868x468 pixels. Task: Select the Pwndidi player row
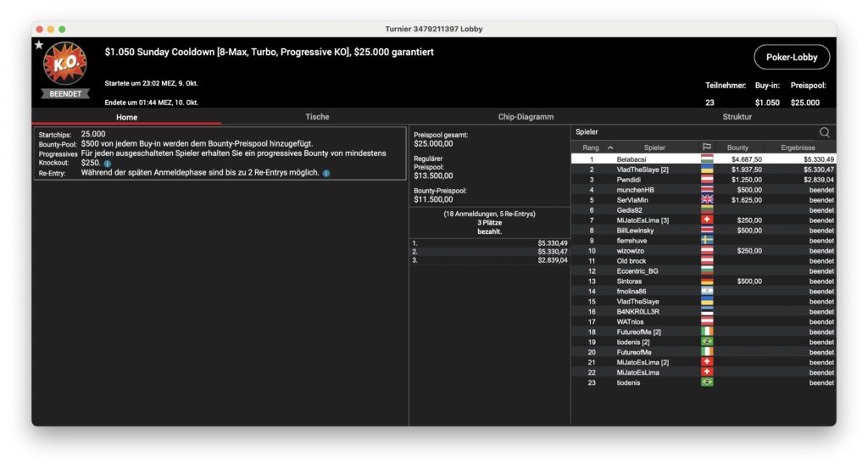[x=704, y=180]
